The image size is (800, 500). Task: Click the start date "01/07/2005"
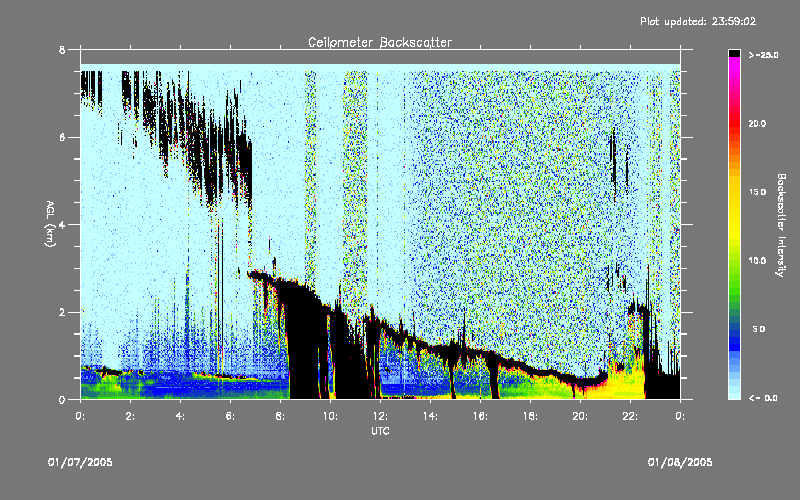tap(80, 462)
